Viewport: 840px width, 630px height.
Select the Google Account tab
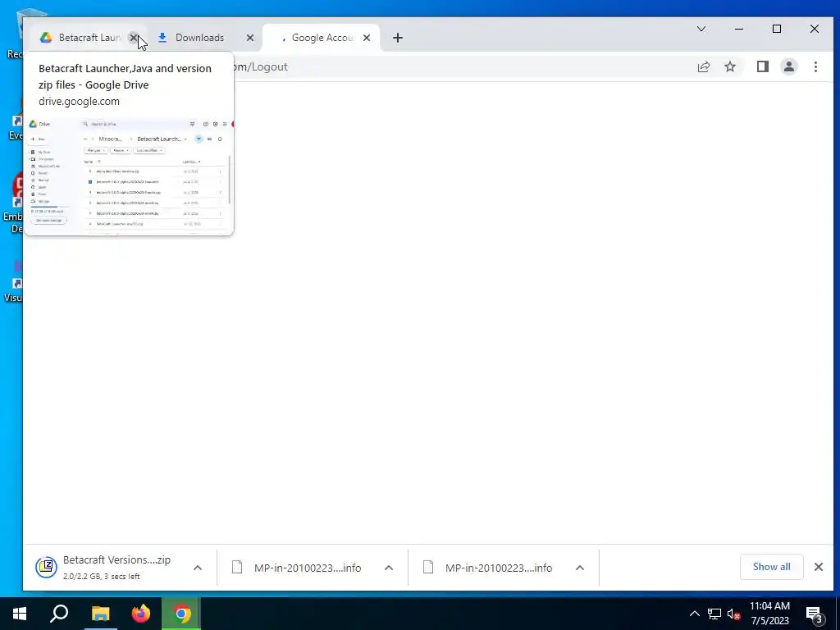(322, 38)
